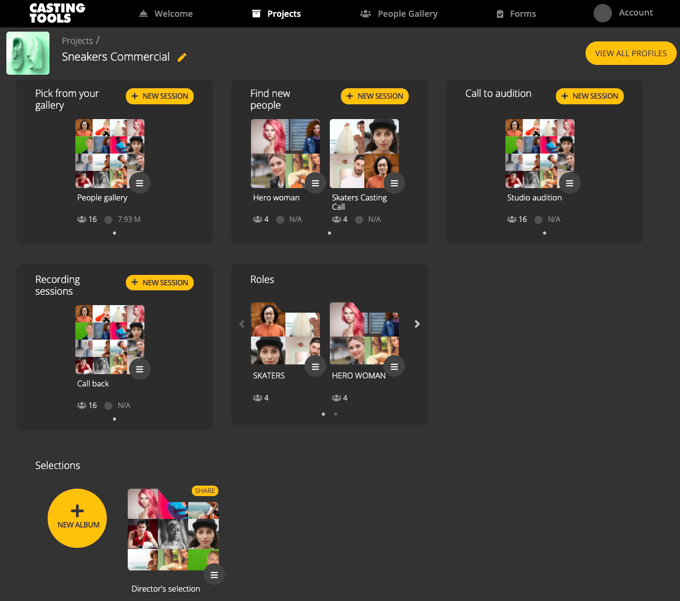
Task: Open SKATERS role folder
Action: [x=285, y=333]
